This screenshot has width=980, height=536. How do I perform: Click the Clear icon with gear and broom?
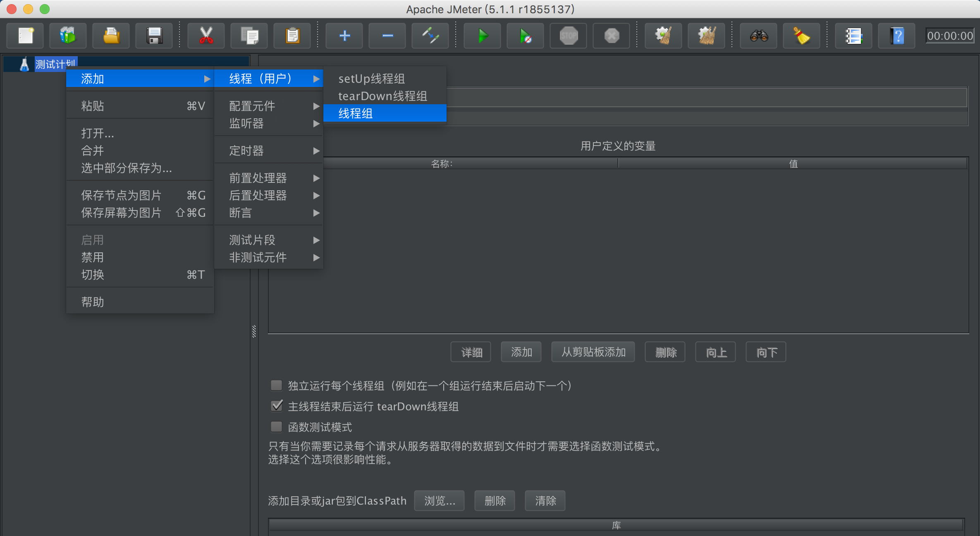click(664, 36)
